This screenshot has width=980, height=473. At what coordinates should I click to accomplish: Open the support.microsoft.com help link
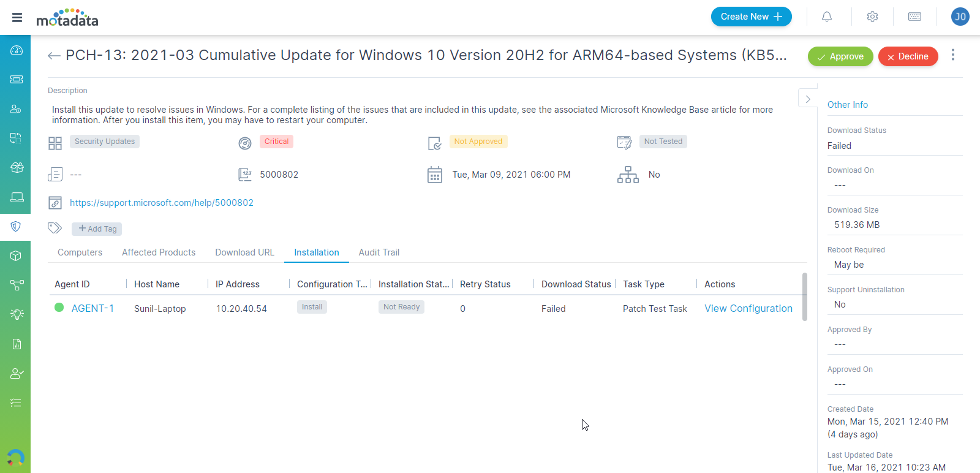coord(162,203)
